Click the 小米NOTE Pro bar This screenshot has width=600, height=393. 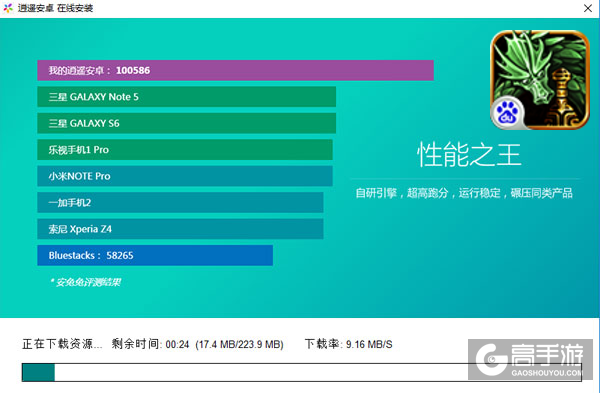185,176
